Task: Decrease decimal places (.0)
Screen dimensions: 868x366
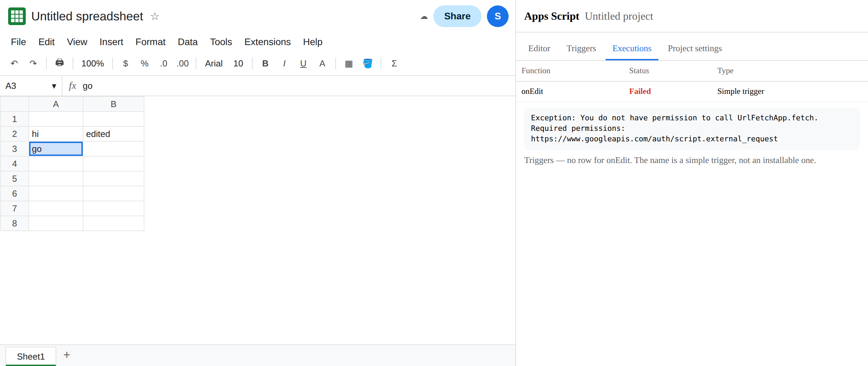Action: [164, 63]
